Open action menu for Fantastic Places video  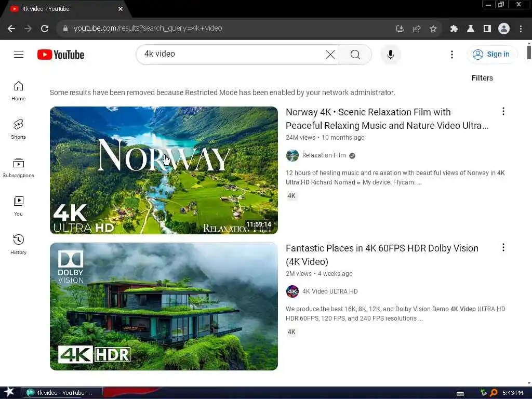pos(503,247)
